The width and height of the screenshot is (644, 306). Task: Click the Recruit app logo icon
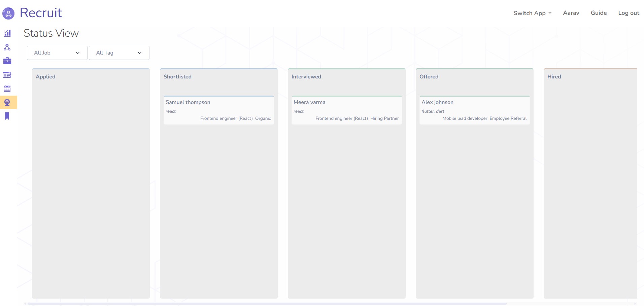coord(8,13)
